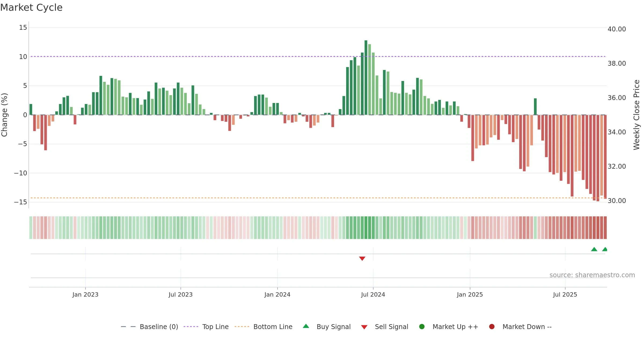Screen dimensions: 644x362
Task: Toggle the Buy Signal legend entry
Action: tap(327, 327)
